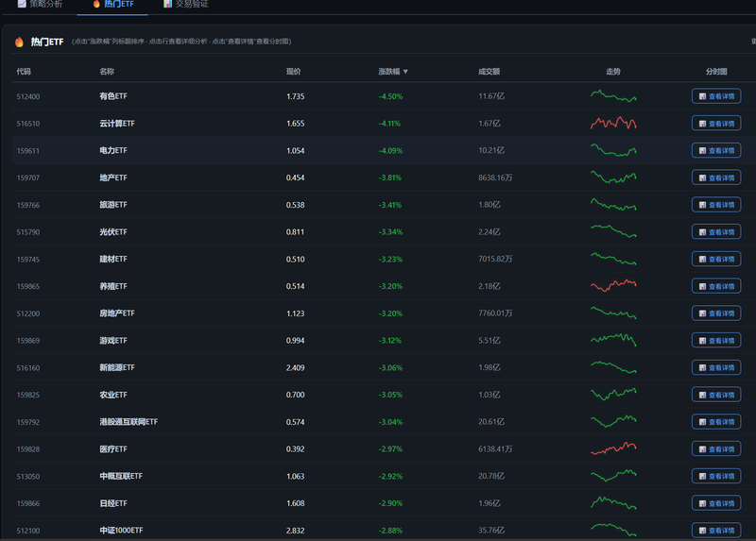Viewport: 756px width, 541px height.
Task: View details button in 港股通互联网ETF row
Action: click(716, 422)
